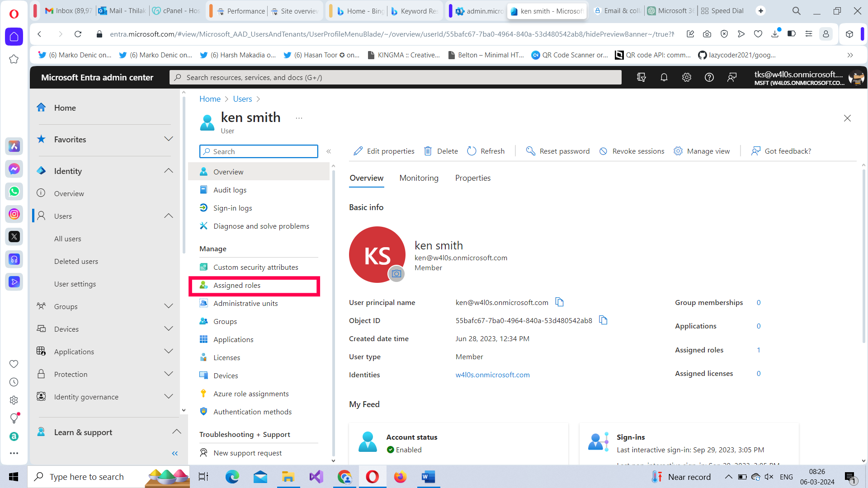The width and height of the screenshot is (868, 488).
Task: Open Group memberships count 0
Action: 759,302
